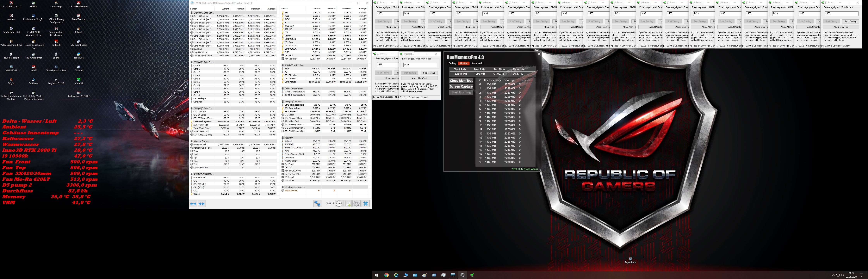Select the 3DMark desktop icon

click(x=78, y=30)
